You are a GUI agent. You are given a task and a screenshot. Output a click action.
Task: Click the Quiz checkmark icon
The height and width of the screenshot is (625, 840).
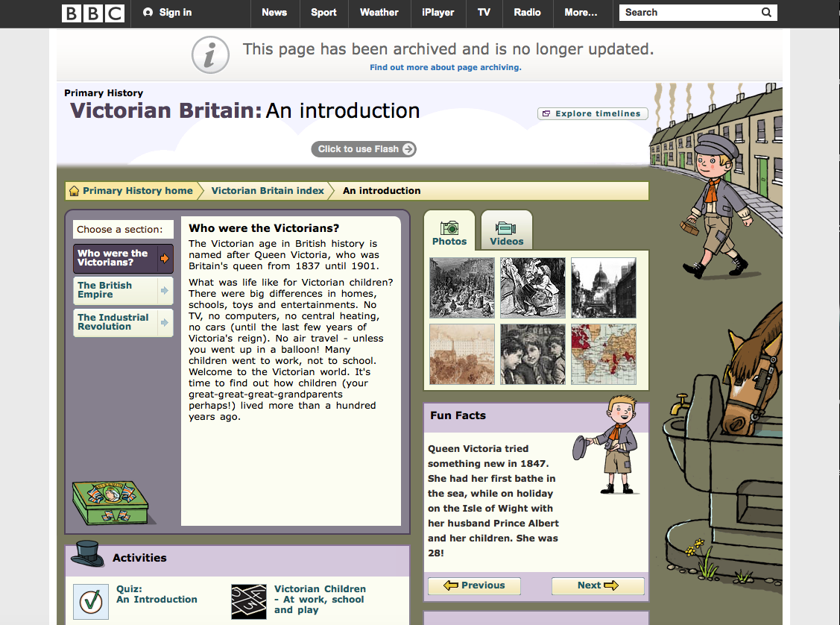pos(91,601)
